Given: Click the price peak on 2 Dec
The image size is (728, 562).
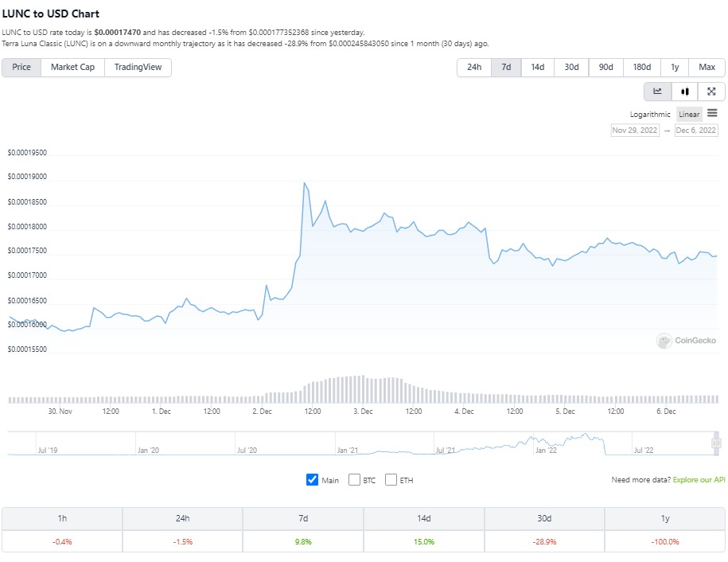Looking at the screenshot, I should click(304, 182).
